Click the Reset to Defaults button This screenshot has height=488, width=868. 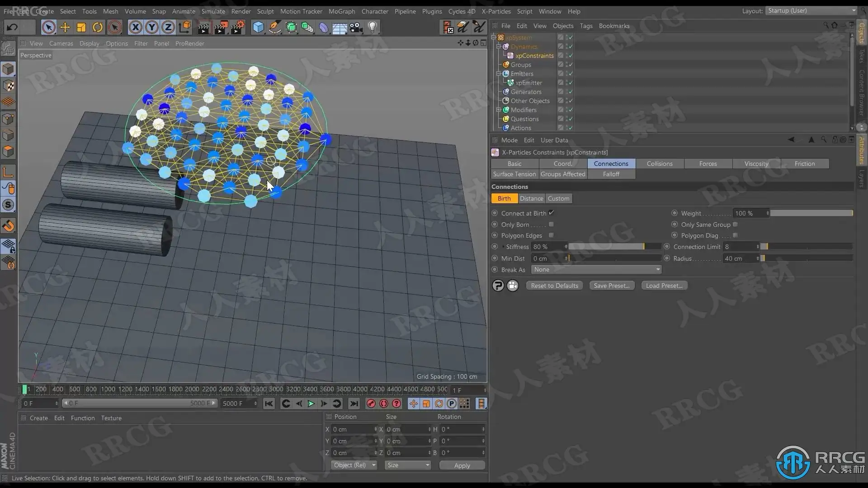[554, 286]
